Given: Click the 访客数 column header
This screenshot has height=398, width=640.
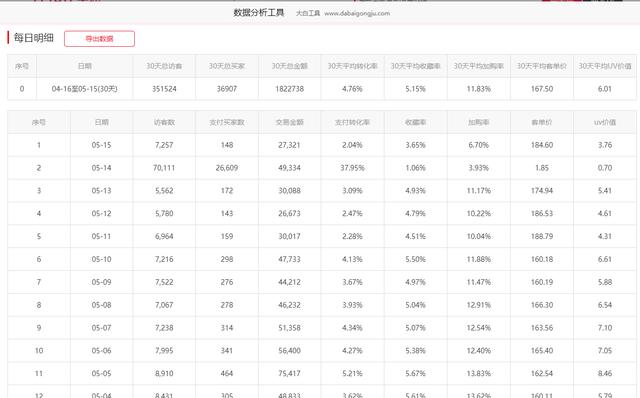Looking at the screenshot, I should [x=164, y=122].
